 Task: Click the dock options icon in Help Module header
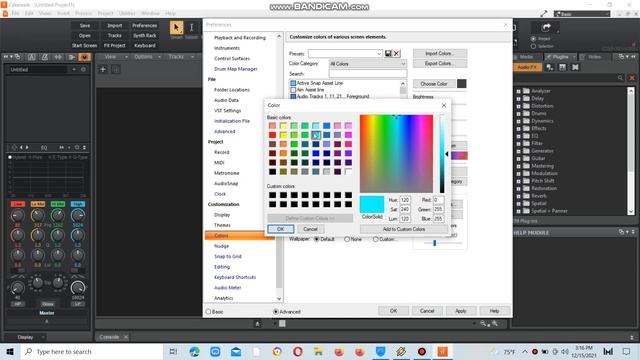pos(621,232)
